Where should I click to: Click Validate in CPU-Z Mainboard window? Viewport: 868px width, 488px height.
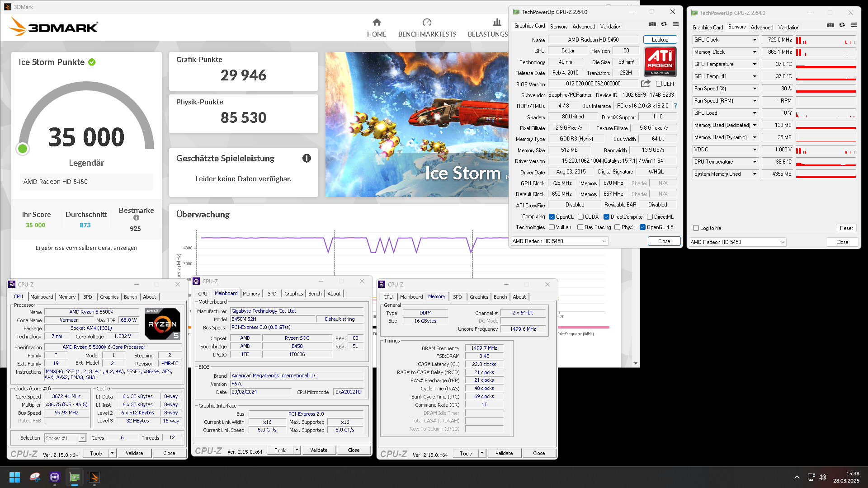coord(319,450)
